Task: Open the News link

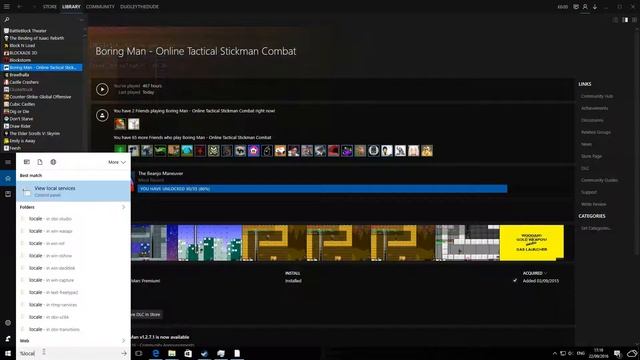Action: [586, 144]
